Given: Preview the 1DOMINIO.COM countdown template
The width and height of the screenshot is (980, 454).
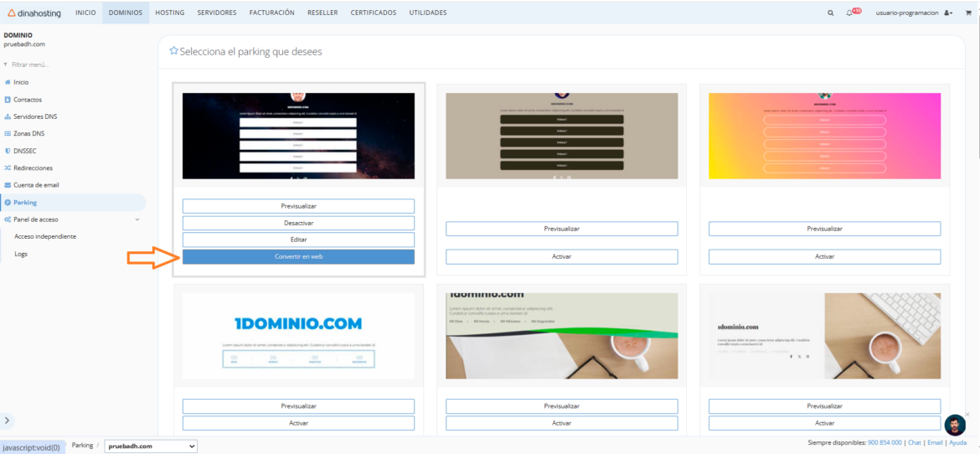Looking at the screenshot, I should (x=298, y=406).
